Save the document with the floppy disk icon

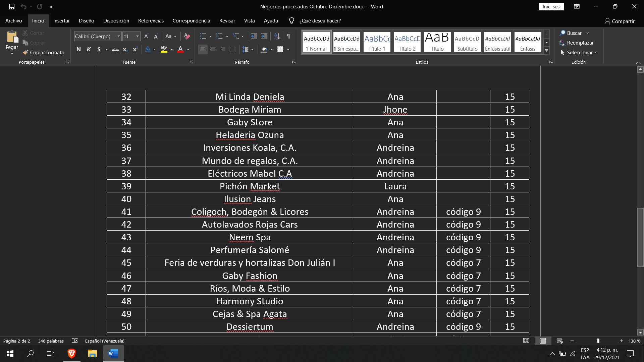12,7
